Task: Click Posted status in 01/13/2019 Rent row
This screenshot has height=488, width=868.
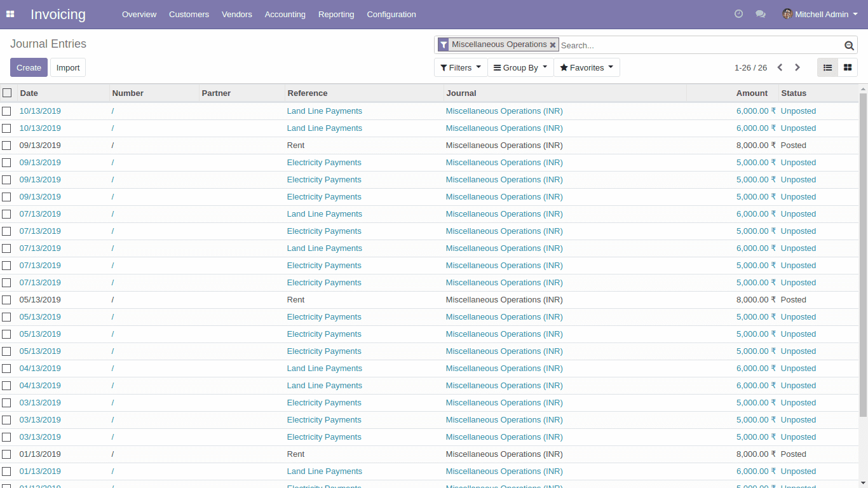Action: [x=793, y=454]
